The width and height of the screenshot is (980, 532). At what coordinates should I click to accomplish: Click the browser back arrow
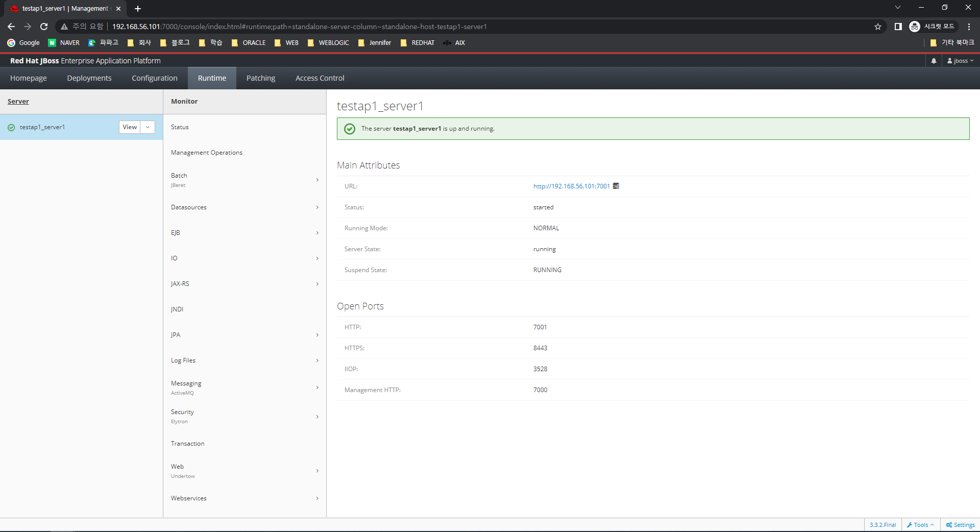click(11, 27)
